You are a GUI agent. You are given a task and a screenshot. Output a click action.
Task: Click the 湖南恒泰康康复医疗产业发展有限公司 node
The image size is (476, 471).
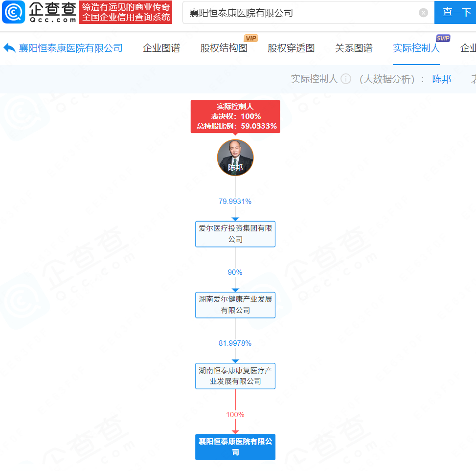click(x=235, y=376)
